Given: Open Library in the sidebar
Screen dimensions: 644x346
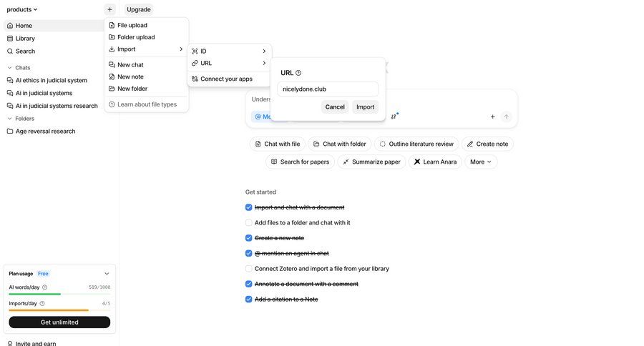Looking at the screenshot, I should pyautogui.click(x=25, y=39).
